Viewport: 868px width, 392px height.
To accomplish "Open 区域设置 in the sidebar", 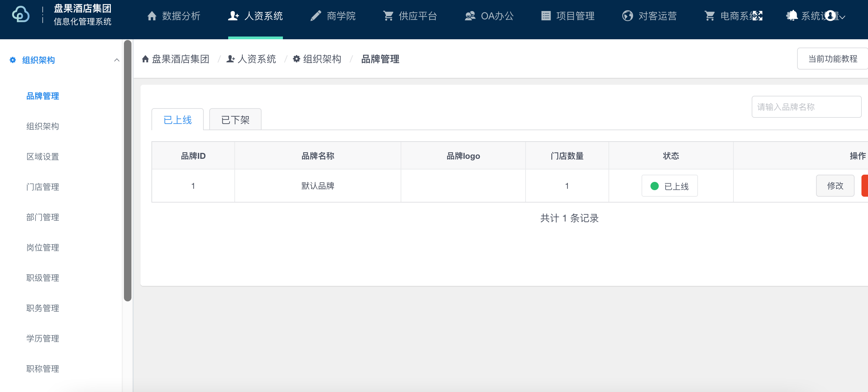I will tap(43, 157).
